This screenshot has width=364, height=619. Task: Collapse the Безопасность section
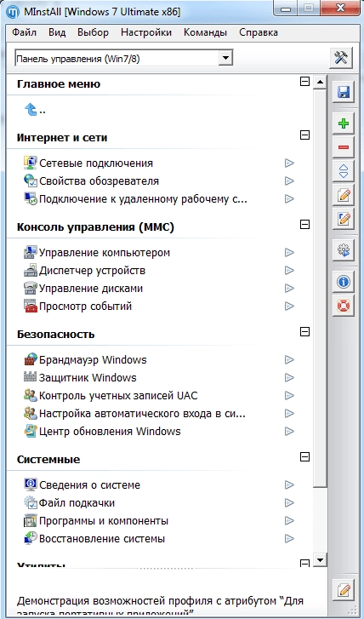pos(304,331)
